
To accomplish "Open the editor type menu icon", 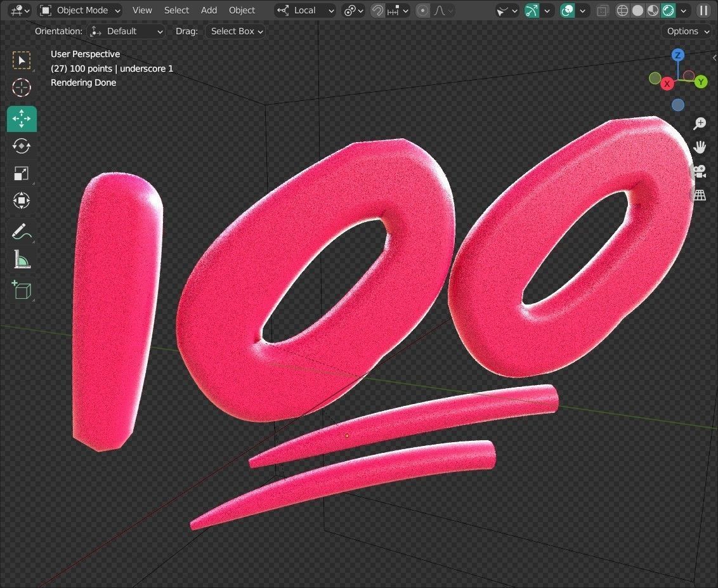I will pos(20,10).
